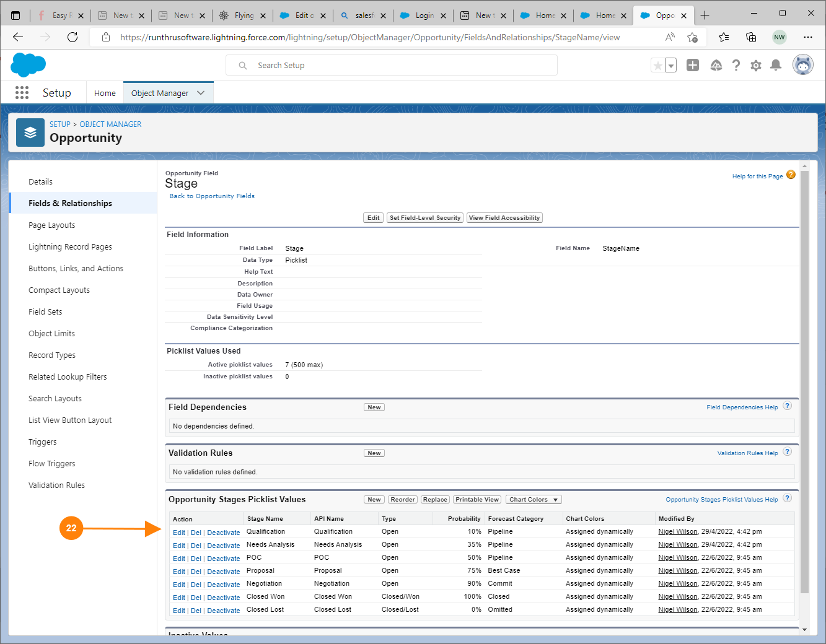Deactivate the Closed Lost stage
The width and height of the screenshot is (826, 644).
[x=223, y=611]
